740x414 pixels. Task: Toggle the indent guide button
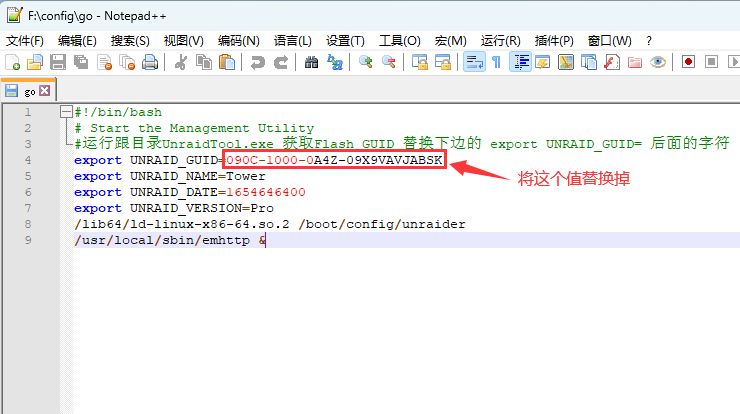(x=520, y=62)
